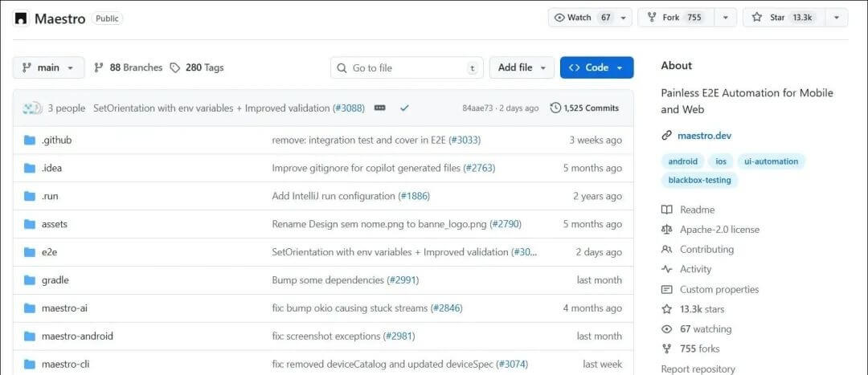The width and height of the screenshot is (868, 375).
Task: Open pull request #2790 link
Action: coord(506,224)
